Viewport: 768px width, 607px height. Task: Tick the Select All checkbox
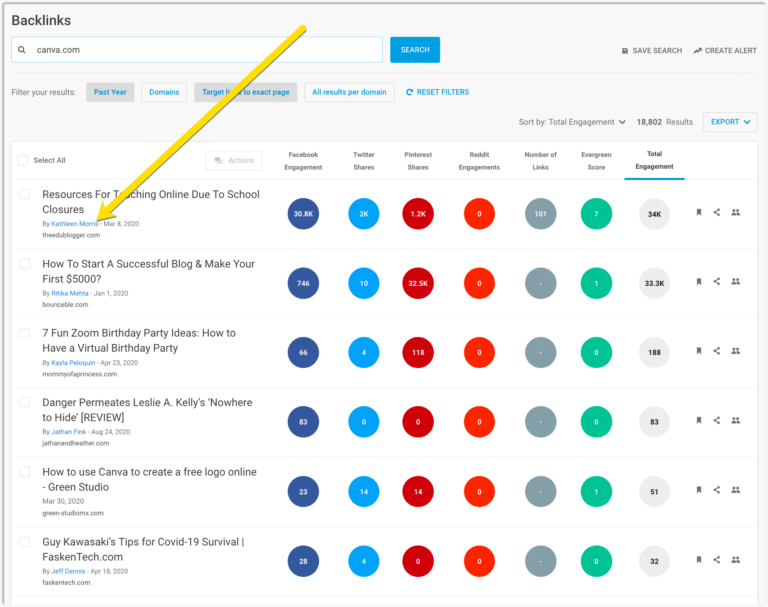click(x=23, y=160)
